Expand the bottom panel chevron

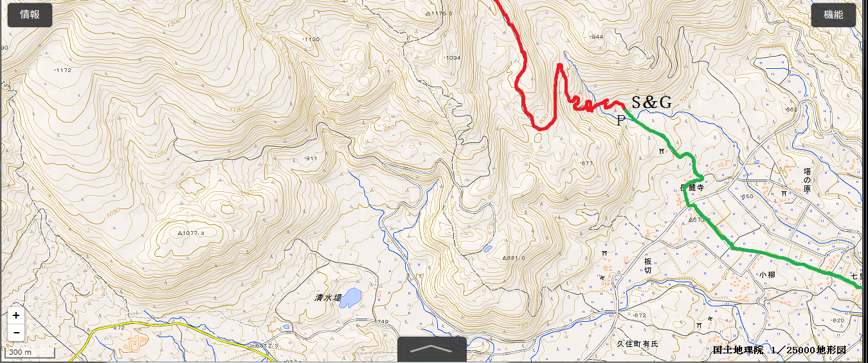[432, 349]
